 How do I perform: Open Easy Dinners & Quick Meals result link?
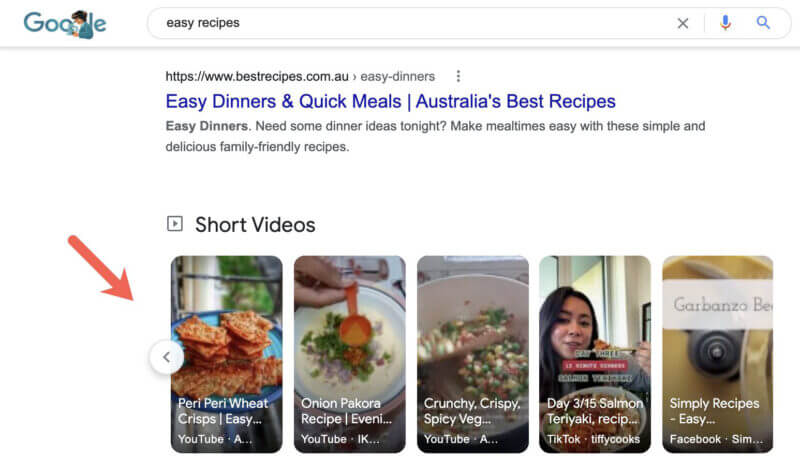pyautogui.click(x=390, y=101)
